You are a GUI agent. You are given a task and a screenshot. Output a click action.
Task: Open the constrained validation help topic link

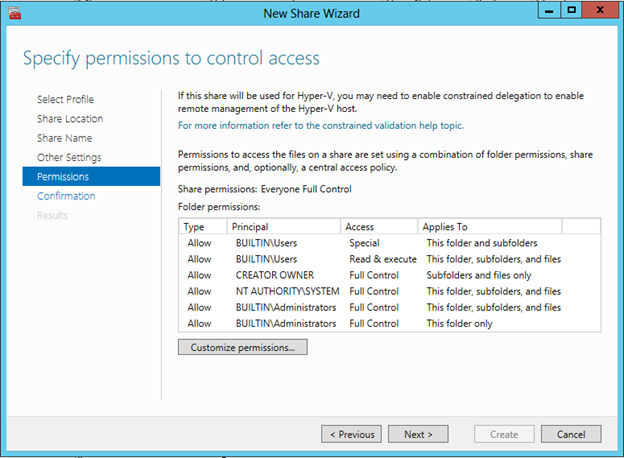pos(320,126)
